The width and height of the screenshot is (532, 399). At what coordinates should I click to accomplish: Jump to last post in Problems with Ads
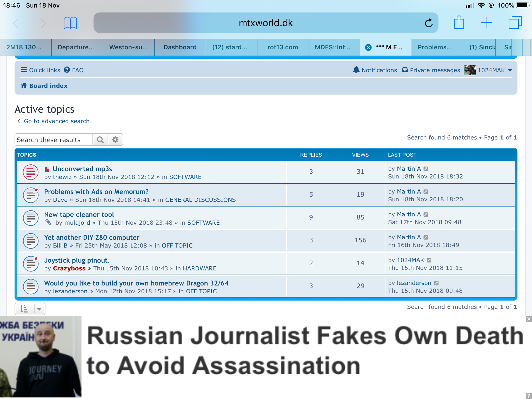point(426,192)
